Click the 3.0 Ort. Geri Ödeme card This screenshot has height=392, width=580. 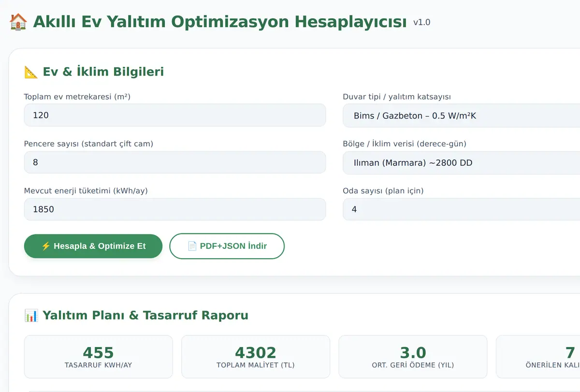click(x=413, y=357)
